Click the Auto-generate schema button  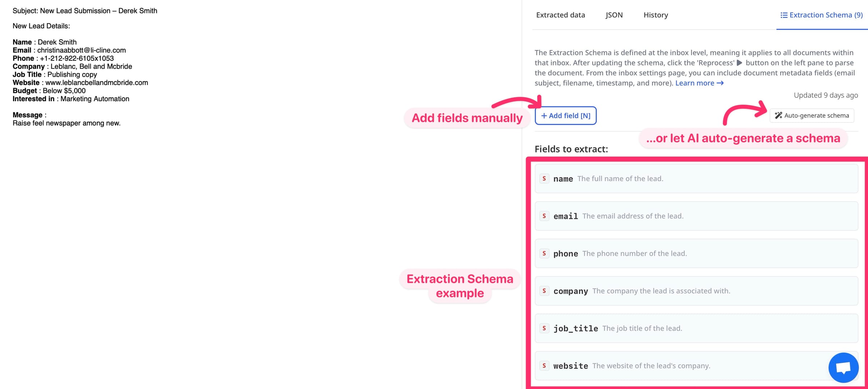[x=812, y=115]
